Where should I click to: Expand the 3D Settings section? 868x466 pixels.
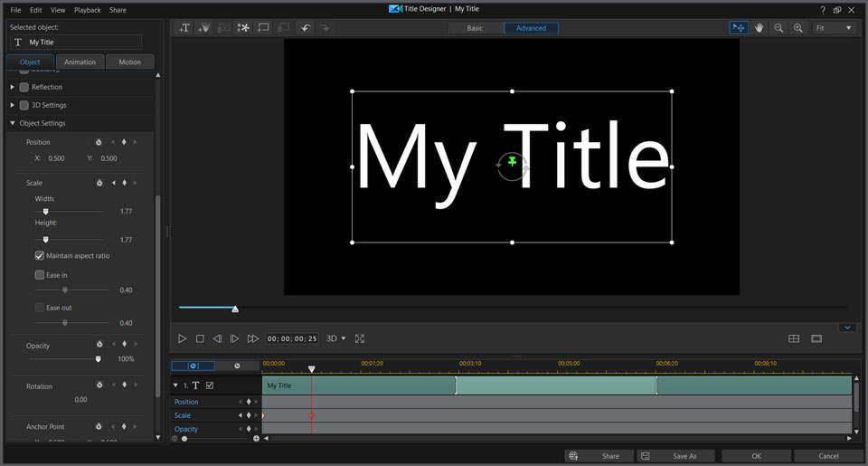click(13, 105)
